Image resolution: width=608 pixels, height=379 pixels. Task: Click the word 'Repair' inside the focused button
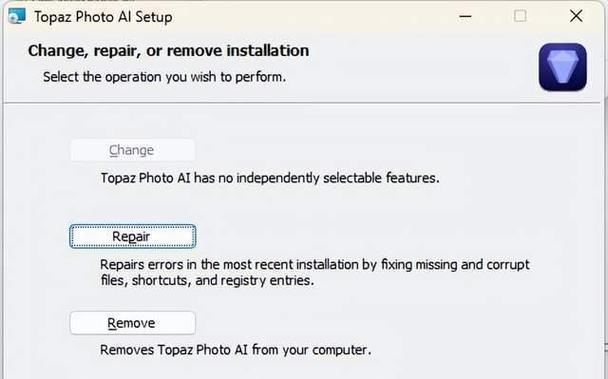point(131,237)
